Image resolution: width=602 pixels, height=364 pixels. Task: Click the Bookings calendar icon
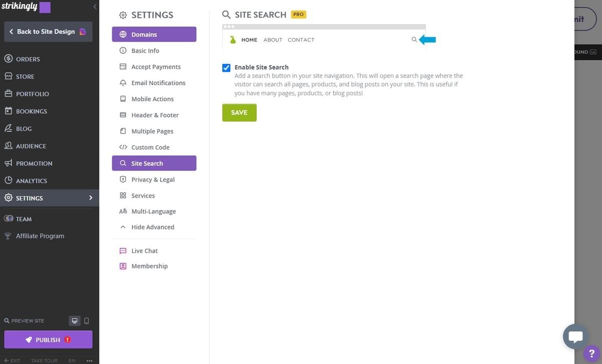[x=8, y=111]
